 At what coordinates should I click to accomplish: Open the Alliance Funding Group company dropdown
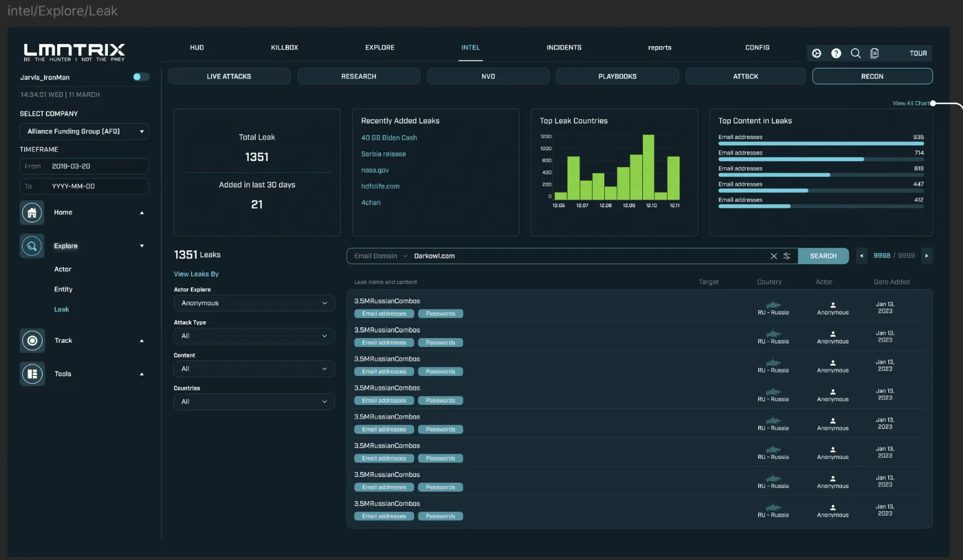pos(84,132)
